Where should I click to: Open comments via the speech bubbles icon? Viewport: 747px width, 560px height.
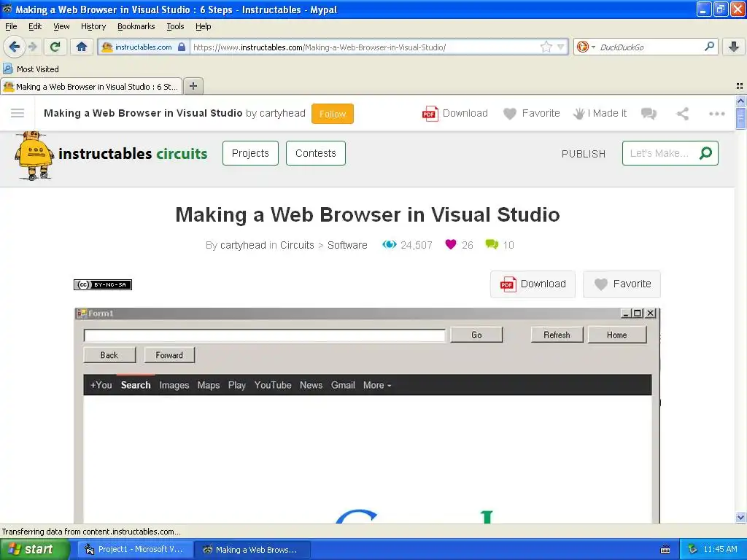coord(649,113)
